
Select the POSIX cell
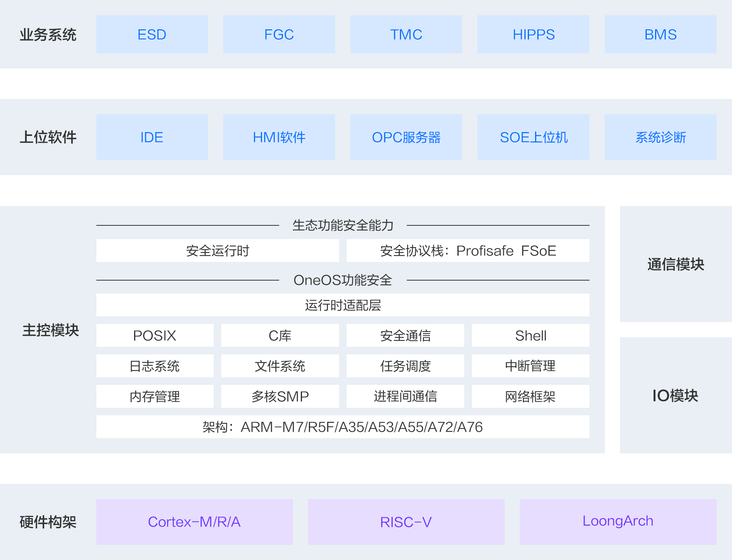click(155, 335)
